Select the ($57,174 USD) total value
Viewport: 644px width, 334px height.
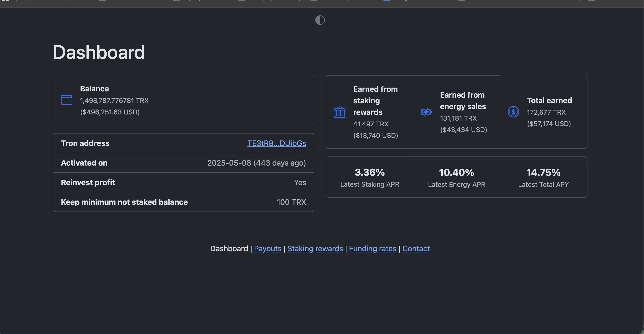tap(549, 124)
